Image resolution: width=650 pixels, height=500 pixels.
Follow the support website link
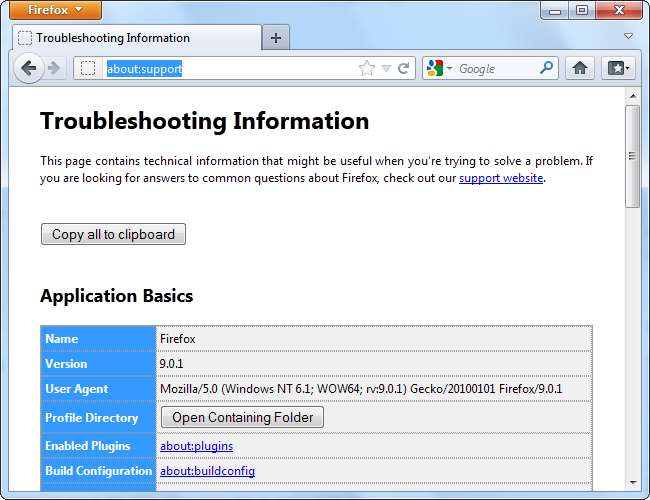(501, 177)
